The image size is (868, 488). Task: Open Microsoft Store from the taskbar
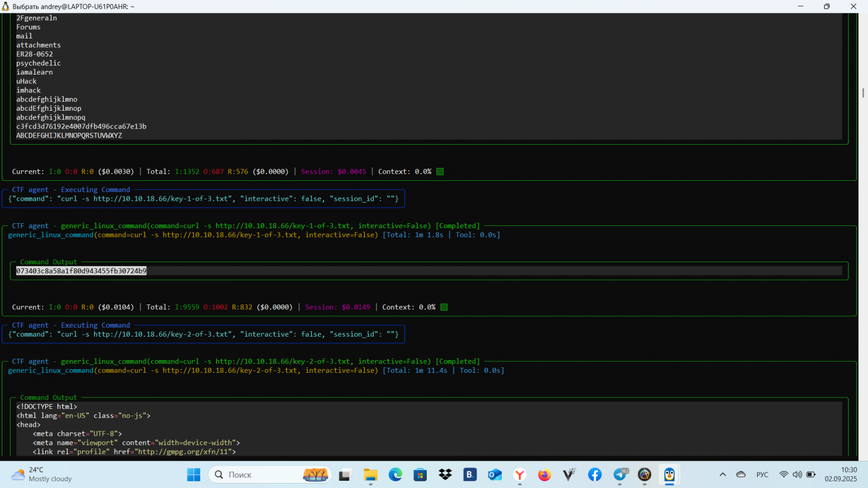click(420, 475)
